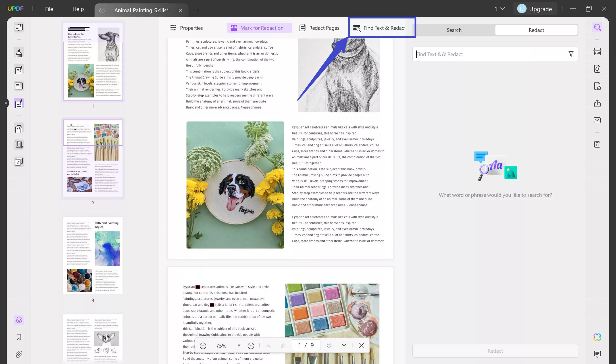The image size is (616, 364).
Task: Click the Mark for Redaction tool
Action: pyautogui.click(x=257, y=28)
